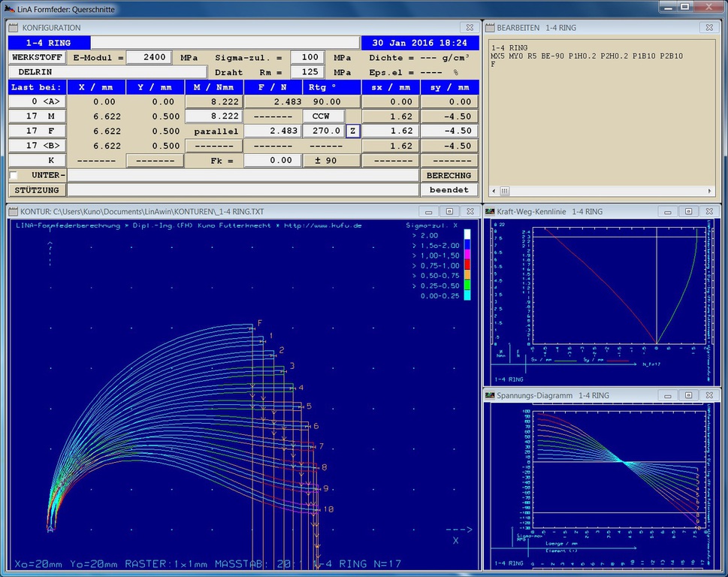728x577 pixels.
Task: Toggle the UNTER-STÜTZUNG checkbox
Action: point(14,175)
